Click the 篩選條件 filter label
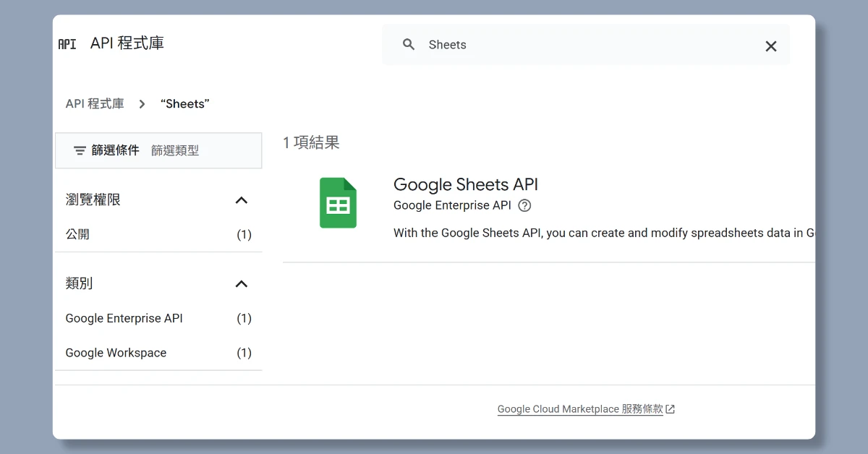868x454 pixels. 115,150
